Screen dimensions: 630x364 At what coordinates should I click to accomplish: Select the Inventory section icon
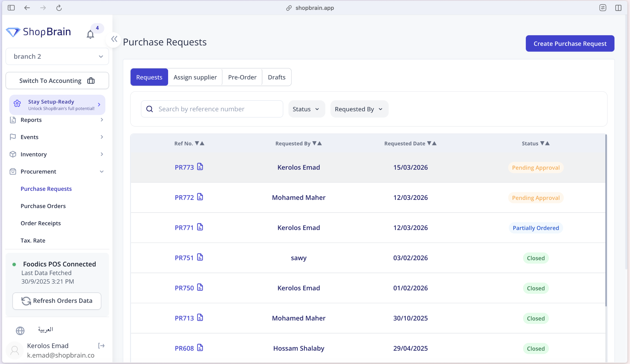point(13,154)
